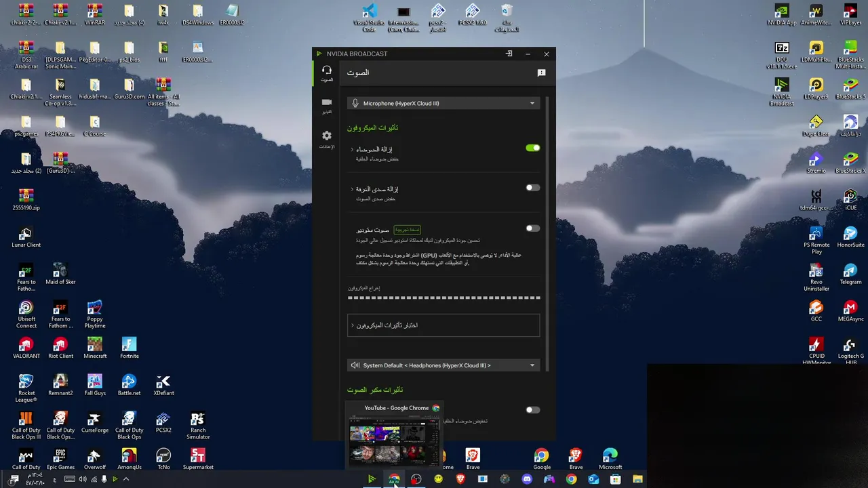Select the CurseForge desktop icon

(95, 422)
